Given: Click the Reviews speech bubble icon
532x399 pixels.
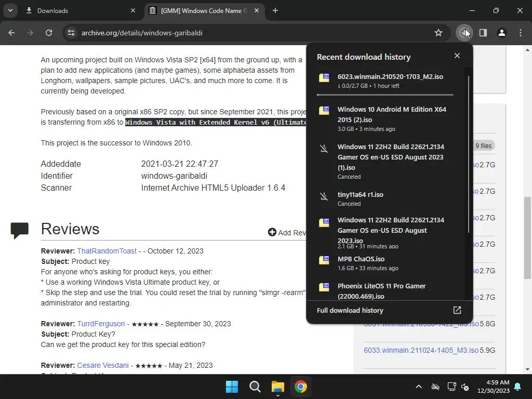Looking at the screenshot, I should (20, 231).
